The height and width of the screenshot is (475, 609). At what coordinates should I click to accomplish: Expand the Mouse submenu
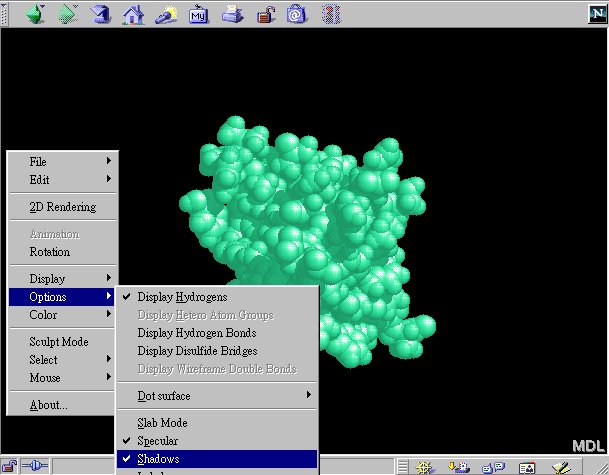[63, 378]
